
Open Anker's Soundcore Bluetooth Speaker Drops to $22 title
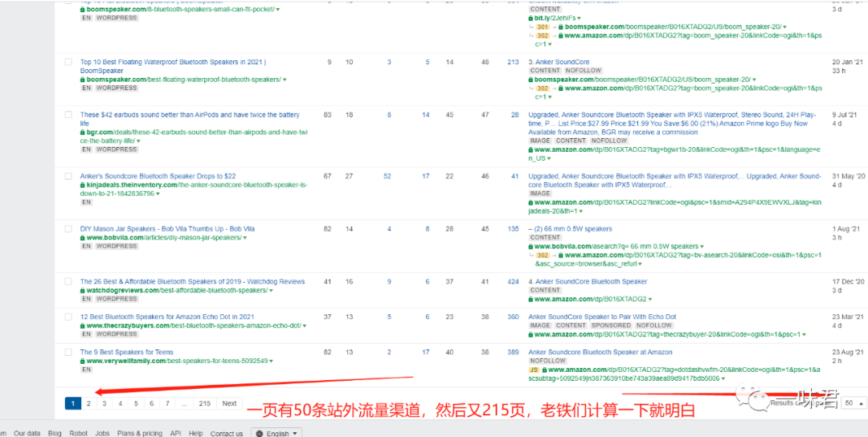[x=158, y=176]
